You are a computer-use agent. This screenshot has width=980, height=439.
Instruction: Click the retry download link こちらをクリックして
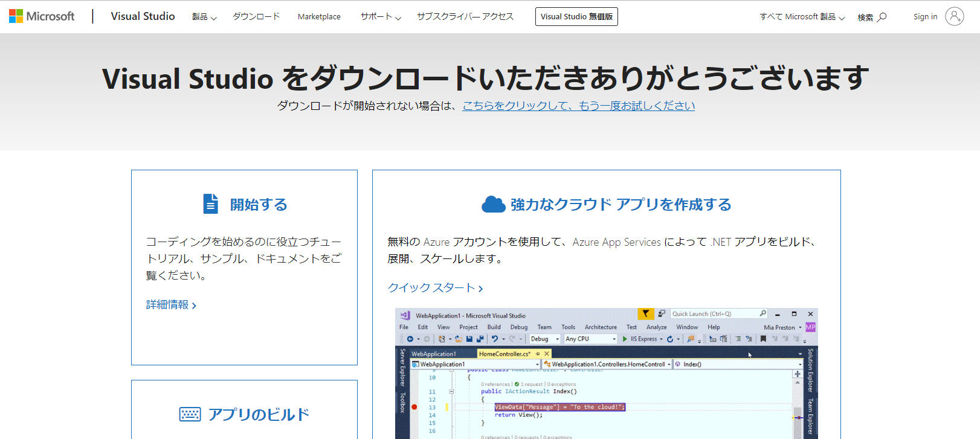[578, 106]
